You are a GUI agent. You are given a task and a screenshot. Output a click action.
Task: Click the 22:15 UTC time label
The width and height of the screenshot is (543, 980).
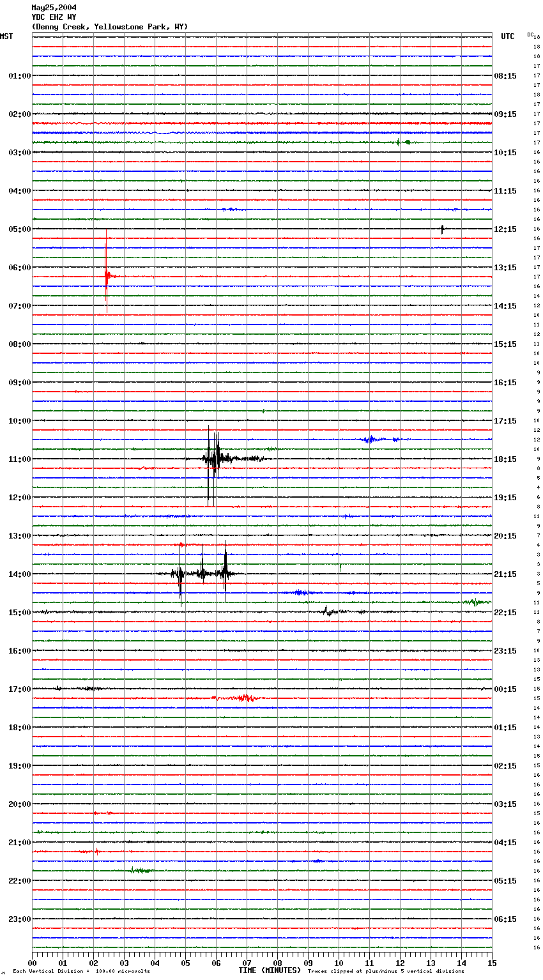(x=505, y=613)
